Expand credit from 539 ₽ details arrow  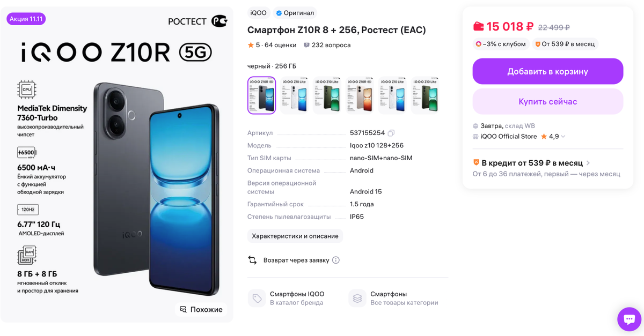coord(588,163)
